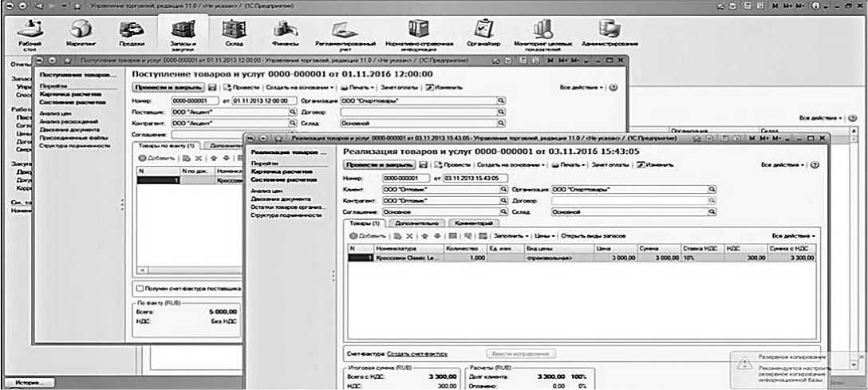Click Добавить in Поступление Товары по факту toolbar
Viewport: 868px width, 390px height.
pyautogui.click(x=156, y=158)
